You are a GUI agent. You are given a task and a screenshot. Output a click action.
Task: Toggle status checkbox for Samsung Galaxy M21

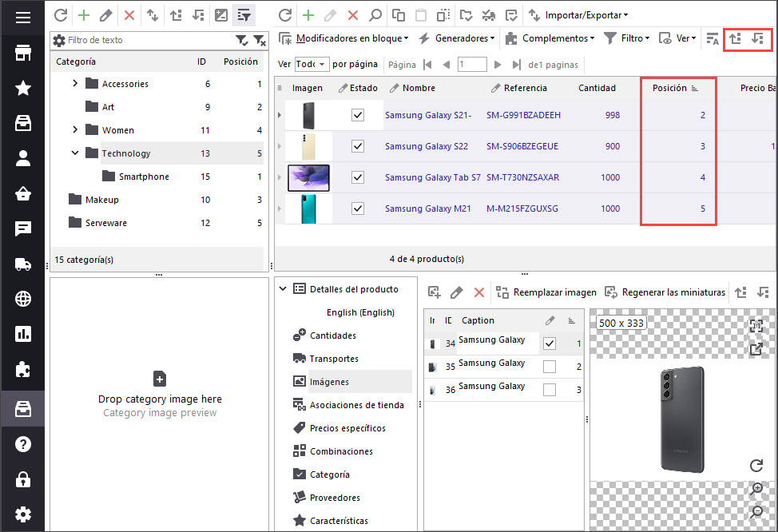coord(357,208)
